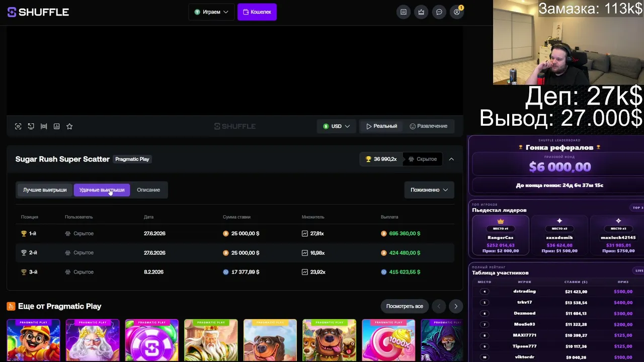Open the Кошелек wallet
The width and height of the screenshot is (644, 362).
(x=257, y=12)
